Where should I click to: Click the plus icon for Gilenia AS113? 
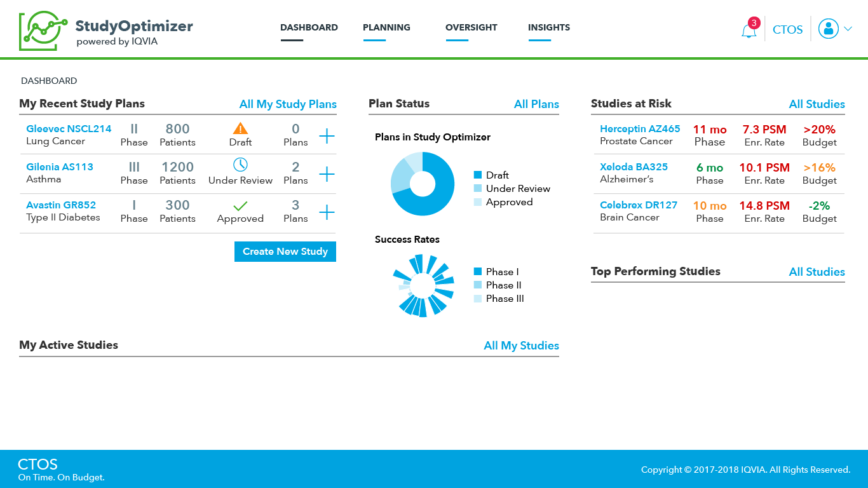[327, 173]
